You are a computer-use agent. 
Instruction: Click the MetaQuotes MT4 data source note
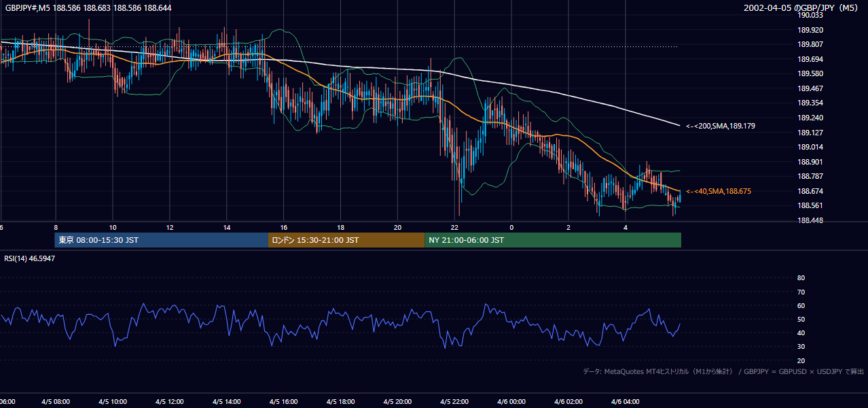(x=723, y=372)
